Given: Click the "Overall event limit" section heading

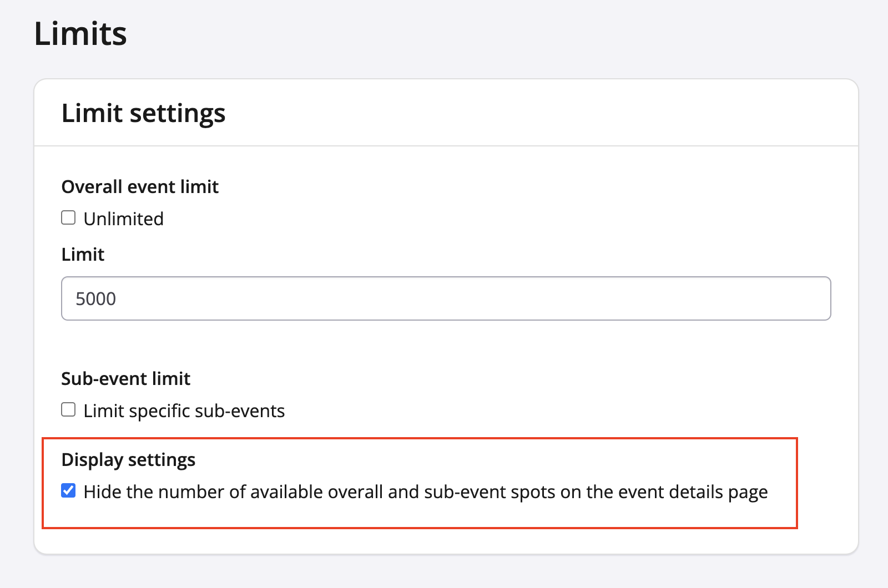Looking at the screenshot, I should pyautogui.click(x=140, y=187).
